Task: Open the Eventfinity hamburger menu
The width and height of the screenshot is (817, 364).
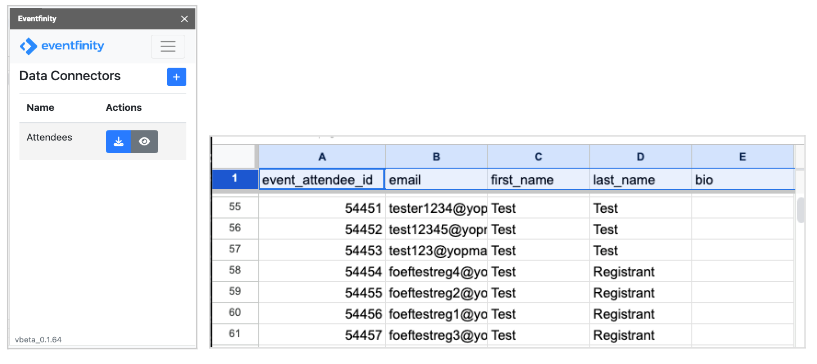Action: (168, 46)
